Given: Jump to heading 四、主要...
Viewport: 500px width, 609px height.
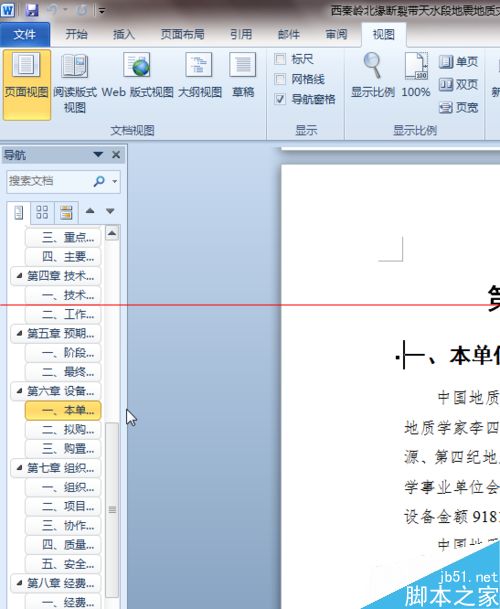Looking at the screenshot, I should coord(63,257).
